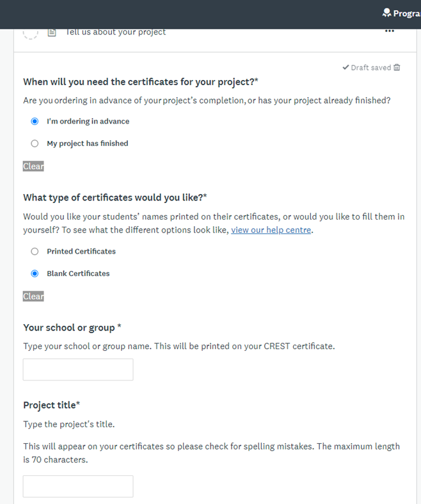Clear the certificate timing selection
The height and width of the screenshot is (504, 421).
pyautogui.click(x=33, y=166)
